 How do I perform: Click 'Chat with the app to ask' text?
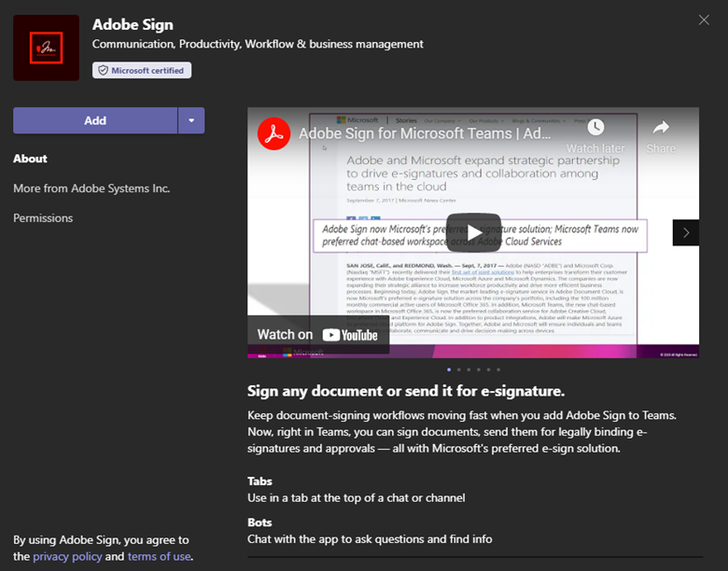(370, 539)
